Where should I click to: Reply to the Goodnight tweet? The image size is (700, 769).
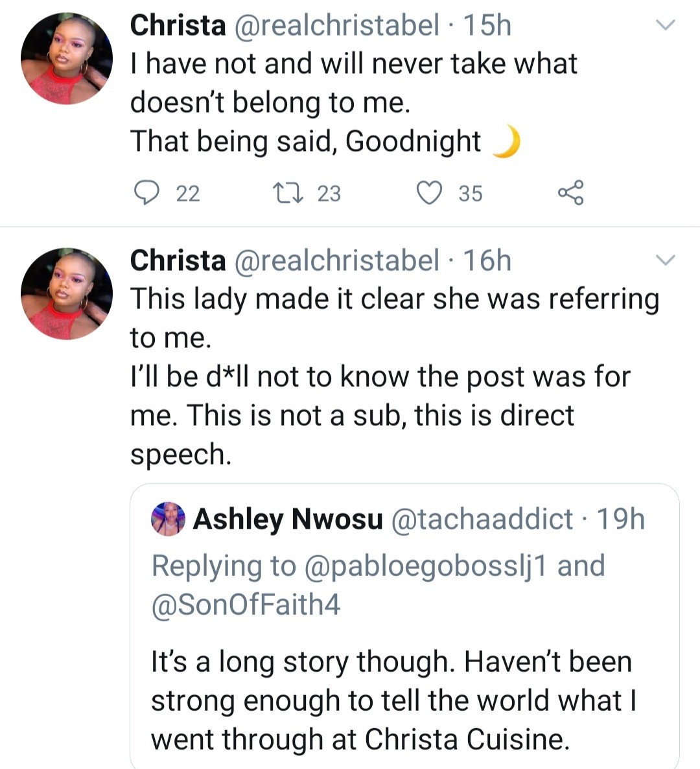pos(147,193)
